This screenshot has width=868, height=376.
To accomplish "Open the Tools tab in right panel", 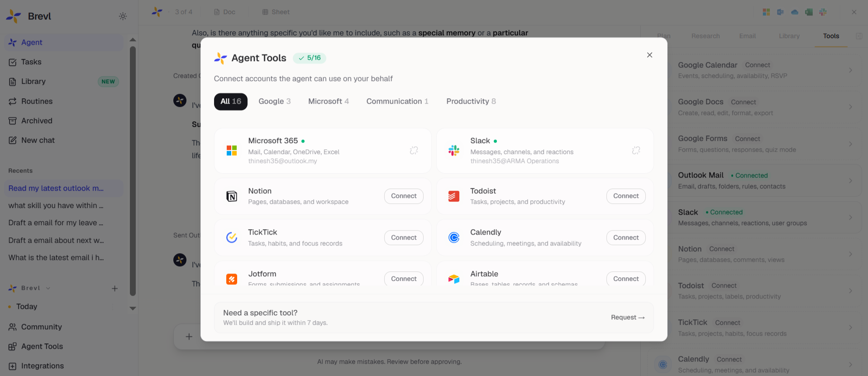I will pyautogui.click(x=831, y=36).
